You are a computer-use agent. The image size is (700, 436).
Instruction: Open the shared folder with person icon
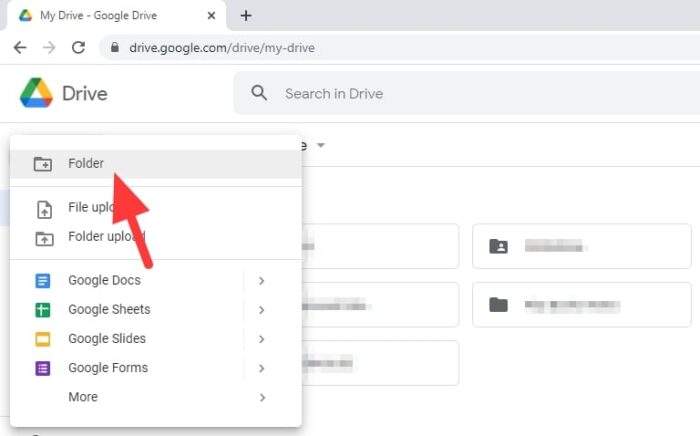(x=582, y=246)
